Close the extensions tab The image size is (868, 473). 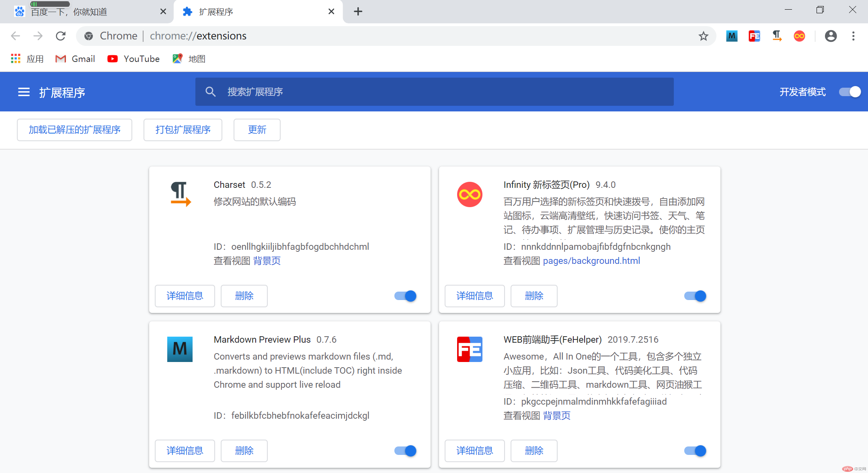pos(331,12)
